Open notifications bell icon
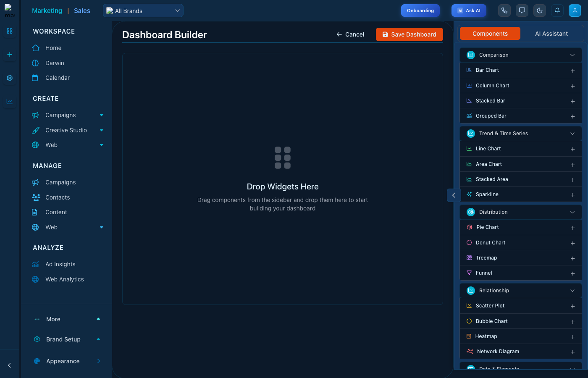 pos(557,10)
